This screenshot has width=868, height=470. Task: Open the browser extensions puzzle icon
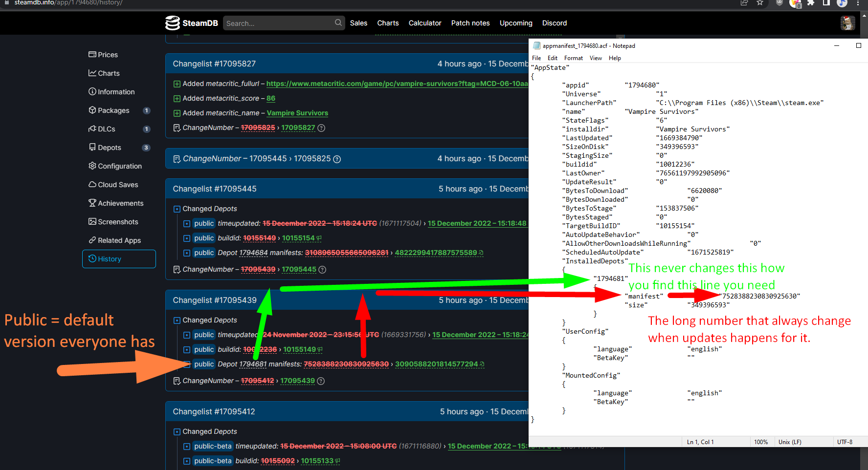(811, 3)
